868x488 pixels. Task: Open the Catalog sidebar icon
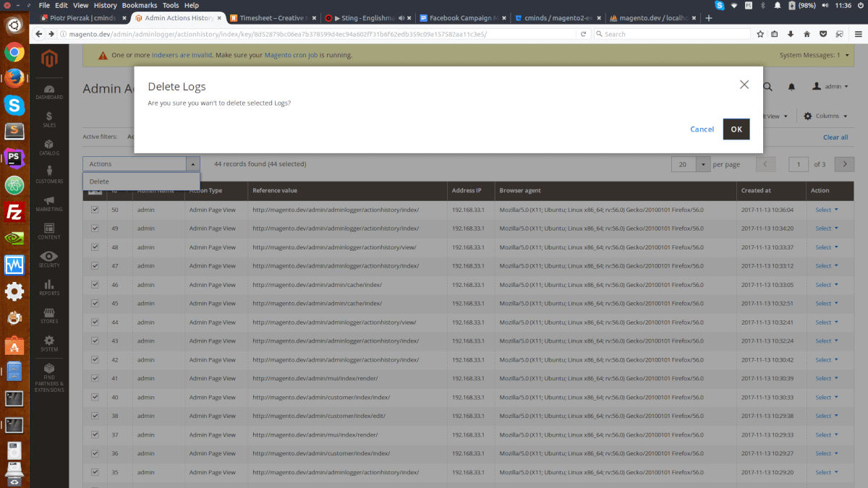tap(49, 147)
